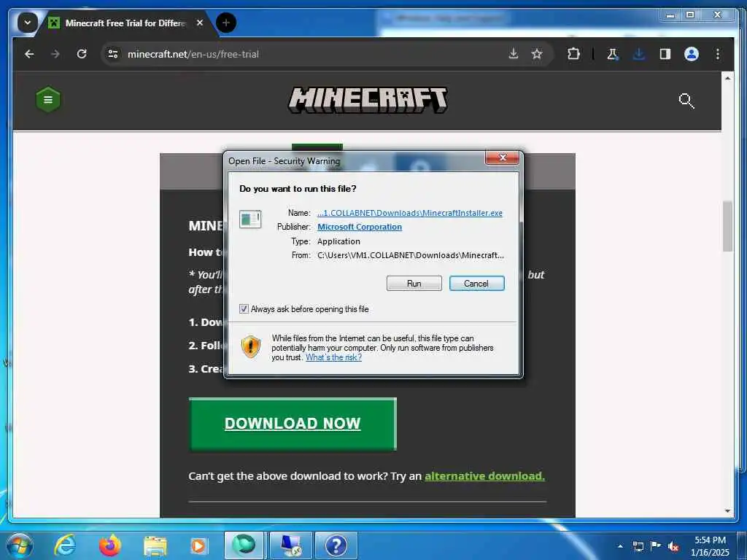The image size is (747, 560).
Task: Expand the tab search dropdown
Action: coord(27,23)
